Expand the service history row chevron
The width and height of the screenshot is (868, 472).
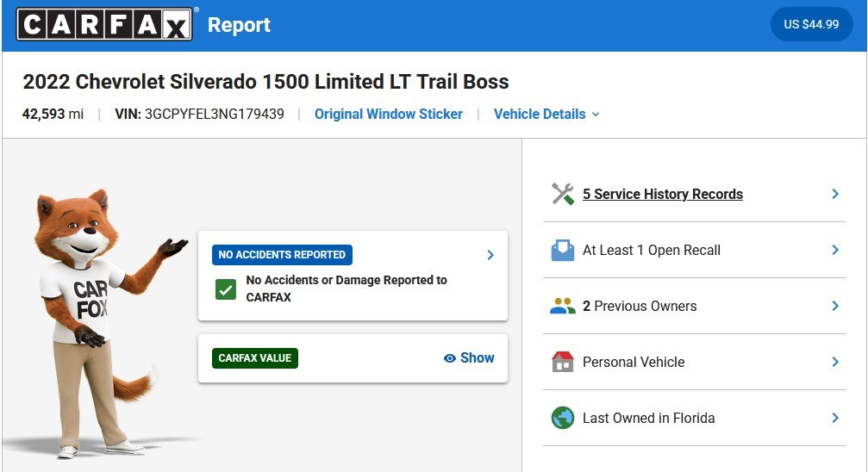(835, 194)
